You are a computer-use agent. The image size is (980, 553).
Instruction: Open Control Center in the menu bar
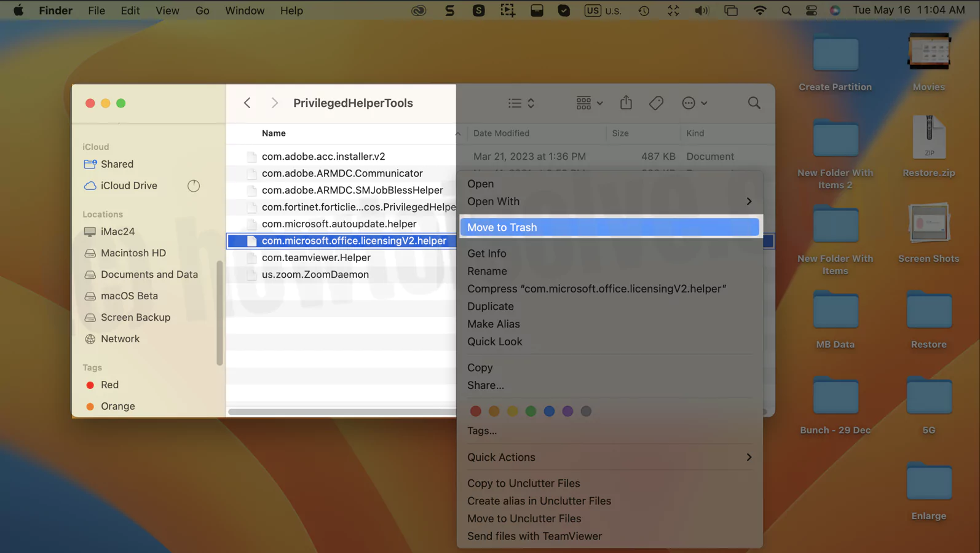[x=812, y=10]
